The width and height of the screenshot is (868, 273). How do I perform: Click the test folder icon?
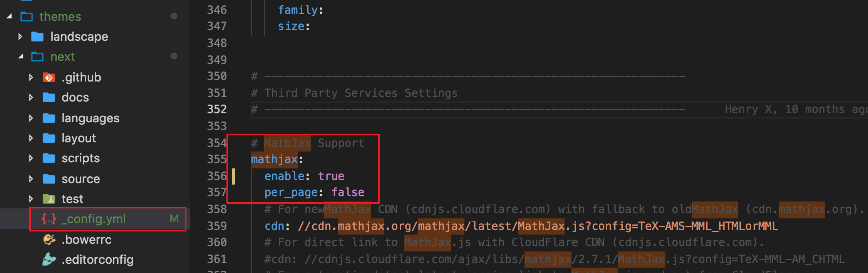click(x=49, y=199)
